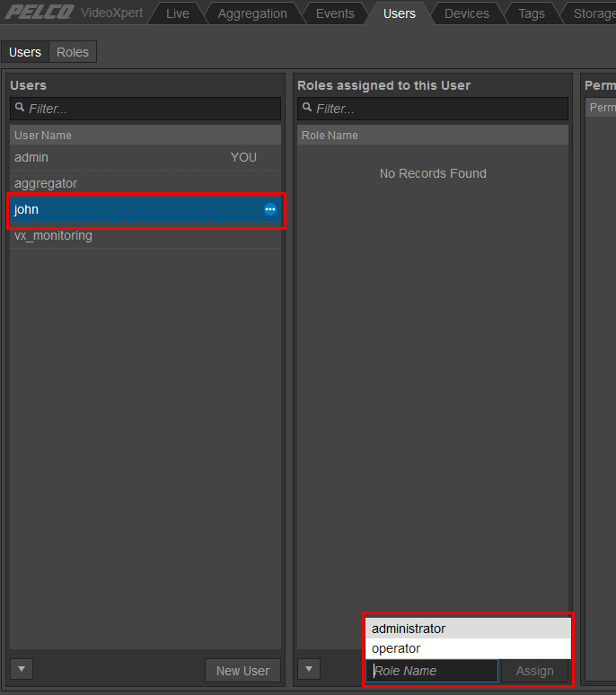Open the Roles panel dropdown arrow
616x695 pixels.
309,669
